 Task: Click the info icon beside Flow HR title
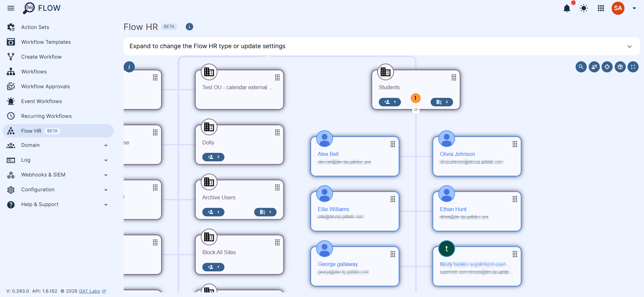[x=189, y=27]
